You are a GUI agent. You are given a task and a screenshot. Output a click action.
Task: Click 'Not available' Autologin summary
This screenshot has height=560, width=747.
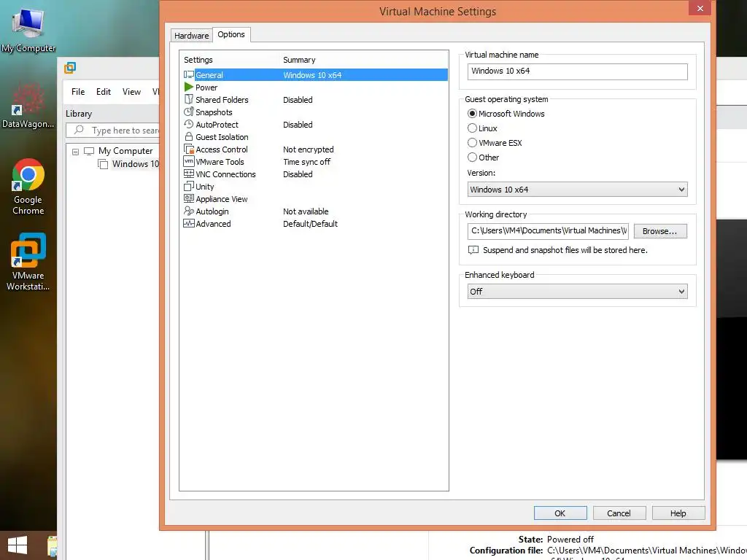[x=306, y=211]
